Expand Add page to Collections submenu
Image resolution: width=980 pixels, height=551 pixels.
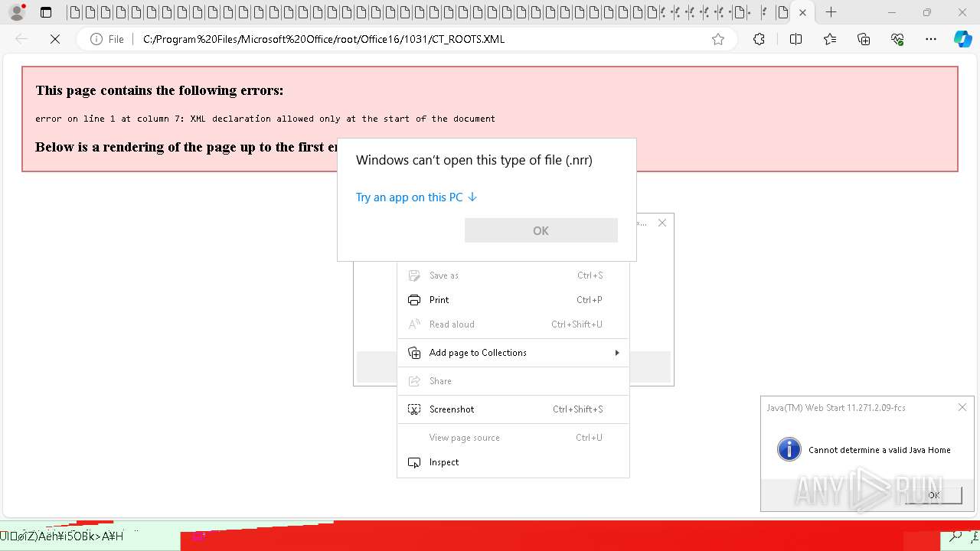(x=513, y=353)
